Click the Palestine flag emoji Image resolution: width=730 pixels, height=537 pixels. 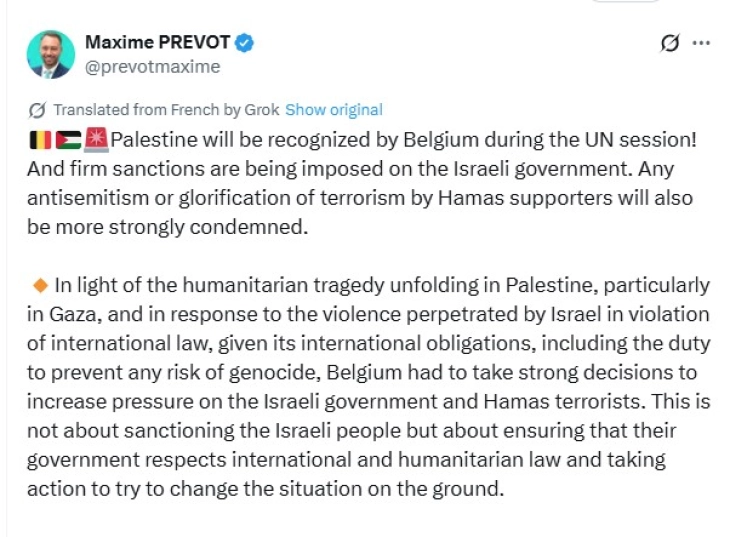(x=69, y=139)
